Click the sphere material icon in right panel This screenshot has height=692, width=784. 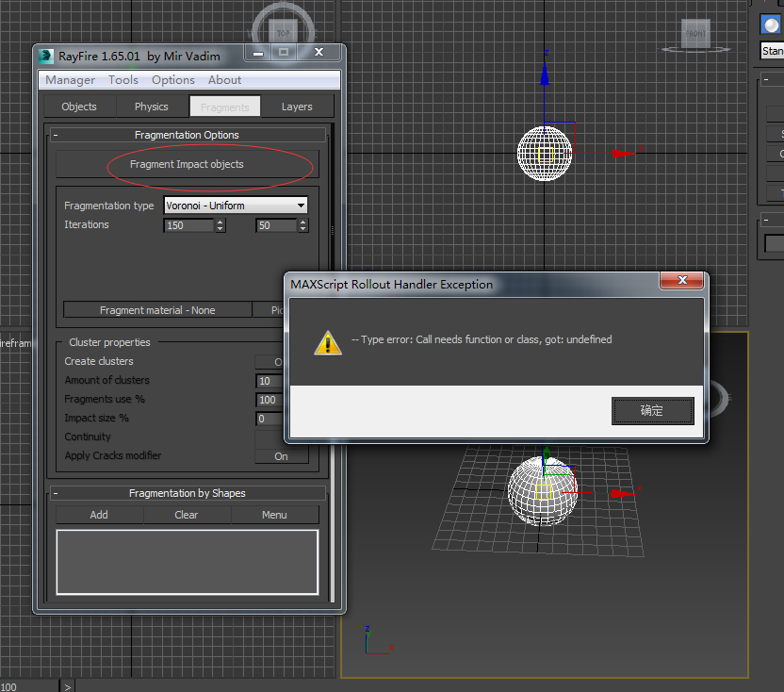tap(771, 24)
